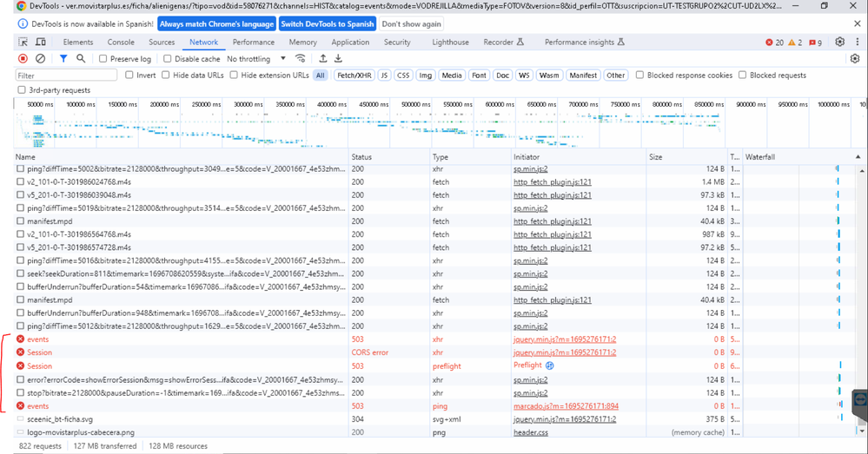Viewport: 868px width, 454px height.
Task: Select the inspect element picker tool
Action: (24, 42)
